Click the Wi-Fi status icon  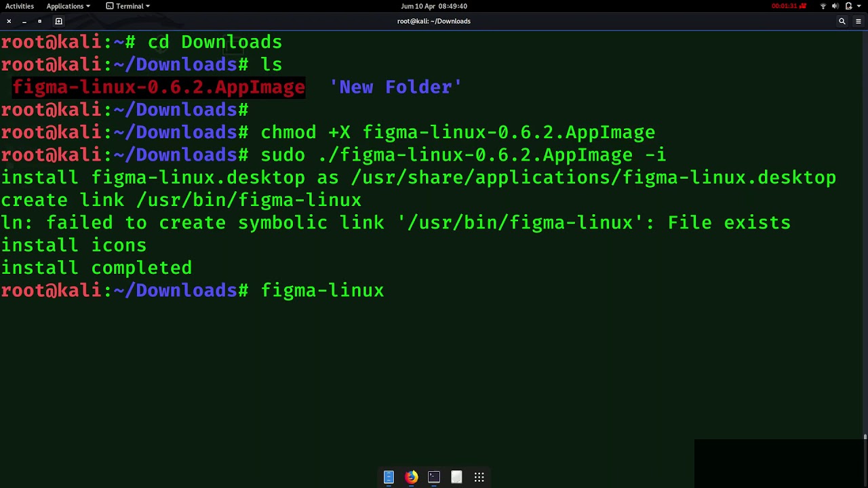pos(823,6)
